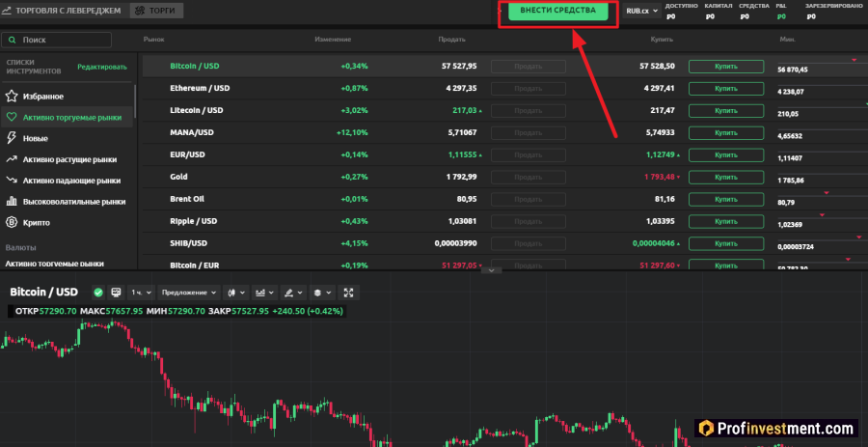Click in the Поиск search field

pos(57,40)
